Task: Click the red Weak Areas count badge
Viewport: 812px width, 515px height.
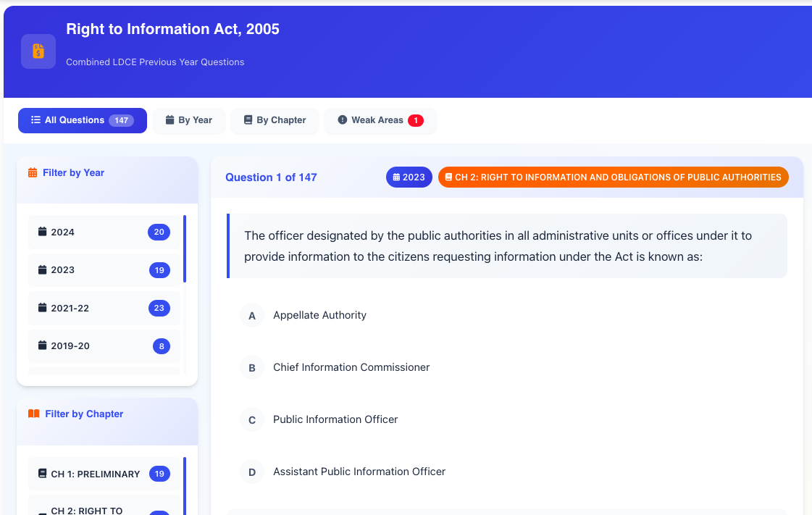Action: point(416,120)
